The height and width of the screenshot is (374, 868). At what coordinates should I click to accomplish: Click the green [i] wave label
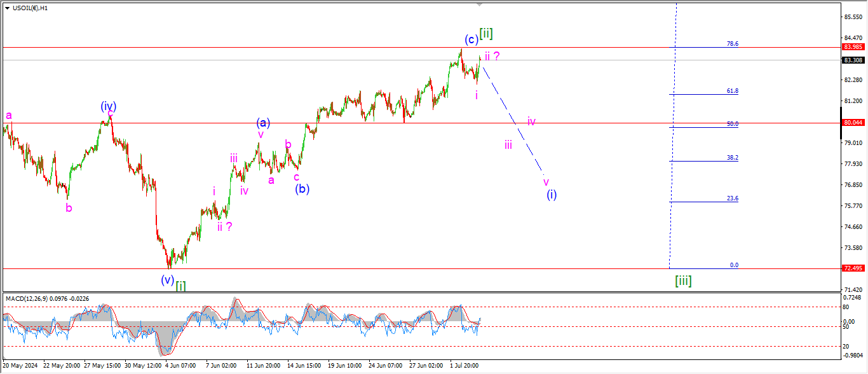click(181, 284)
